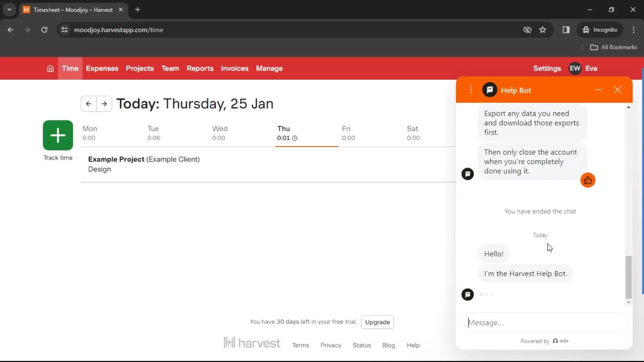Focus the chat Message input field
644x362 pixels.
click(544, 323)
